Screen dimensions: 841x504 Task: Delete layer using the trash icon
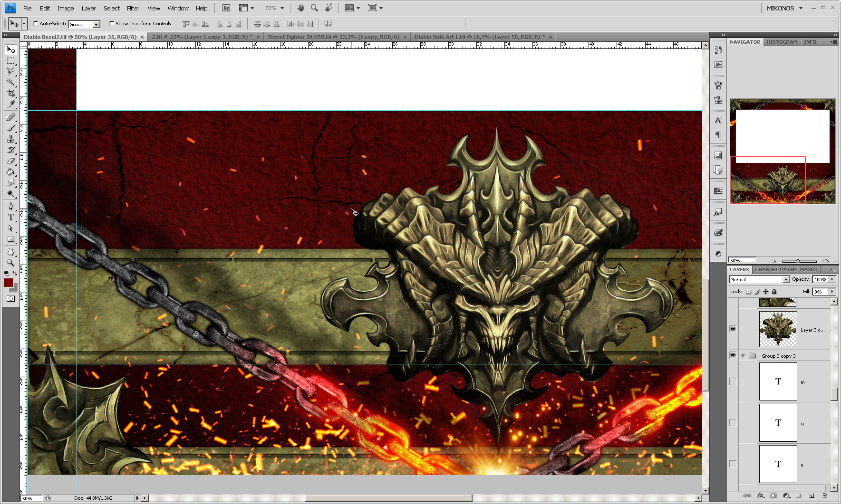[825, 495]
